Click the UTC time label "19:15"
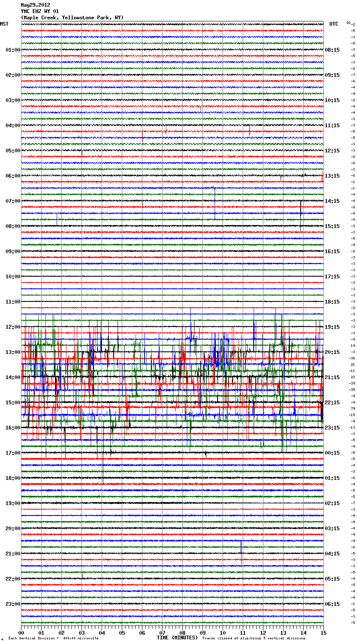The width and height of the screenshot is (357, 644). tap(332, 327)
